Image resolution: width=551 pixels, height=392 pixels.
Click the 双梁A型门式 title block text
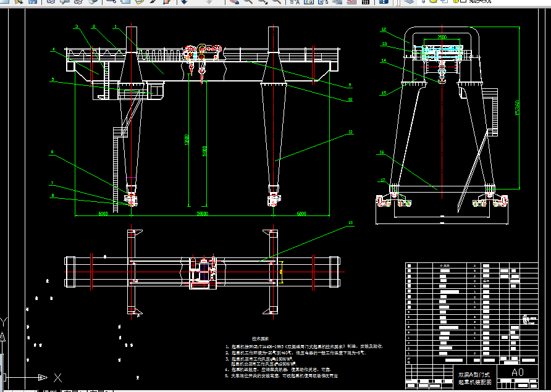[x=474, y=375]
